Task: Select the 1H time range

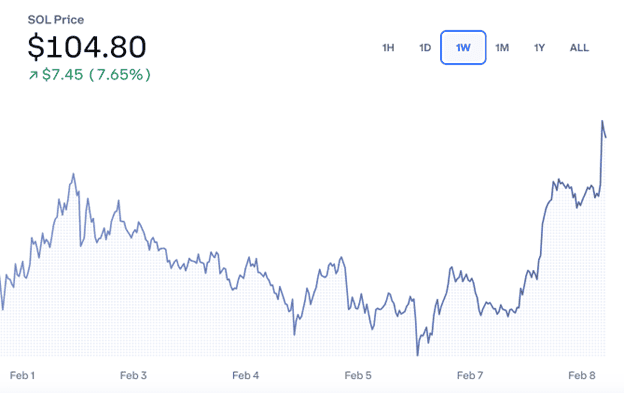Action: [388, 48]
